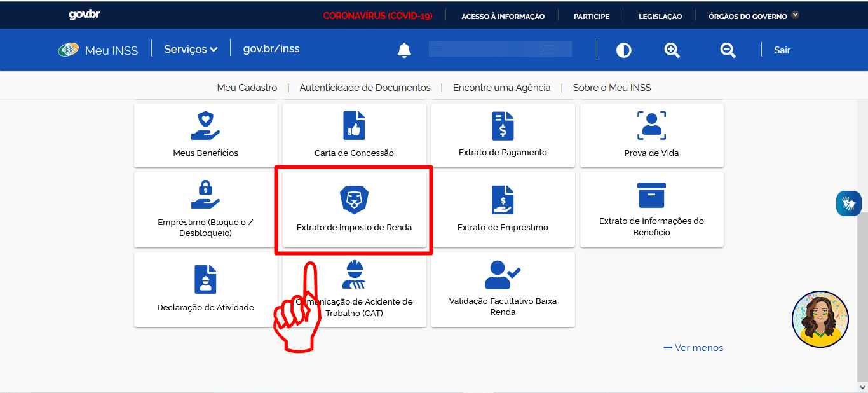The height and width of the screenshot is (393, 868).
Task: Click the Extrato de Pagamento label
Action: [x=503, y=153]
